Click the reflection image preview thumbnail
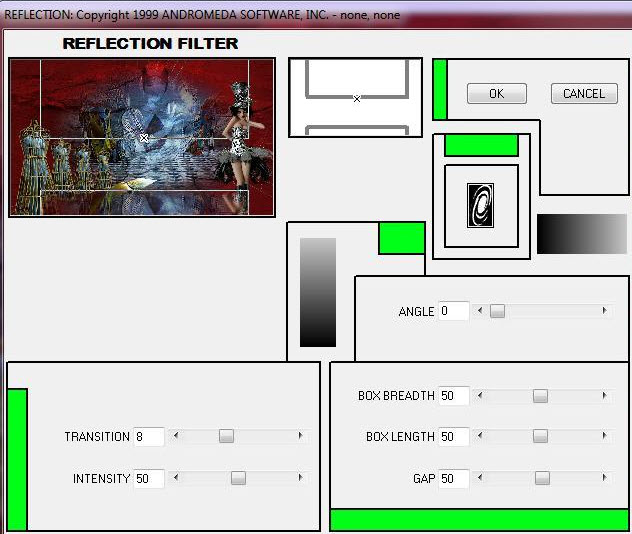The image size is (632, 534). point(142,137)
